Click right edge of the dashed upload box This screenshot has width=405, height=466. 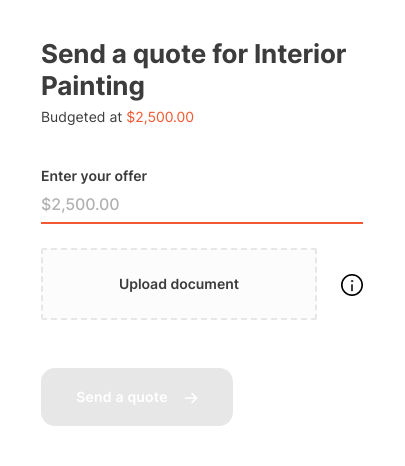pyautogui.click(x=316, y=284)
